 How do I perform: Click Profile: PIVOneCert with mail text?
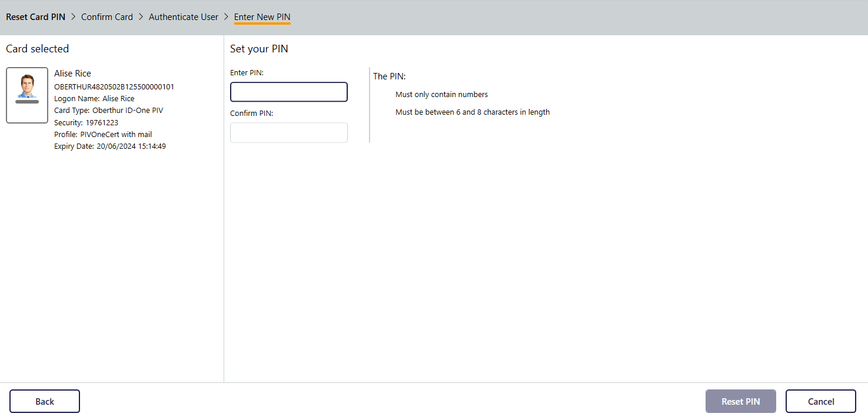(103, 134)
